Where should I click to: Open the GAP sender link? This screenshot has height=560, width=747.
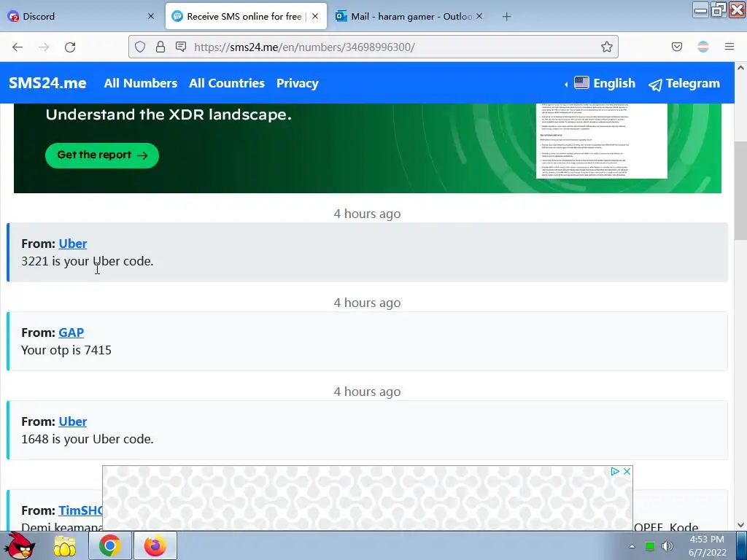click(x=71, y=332)
